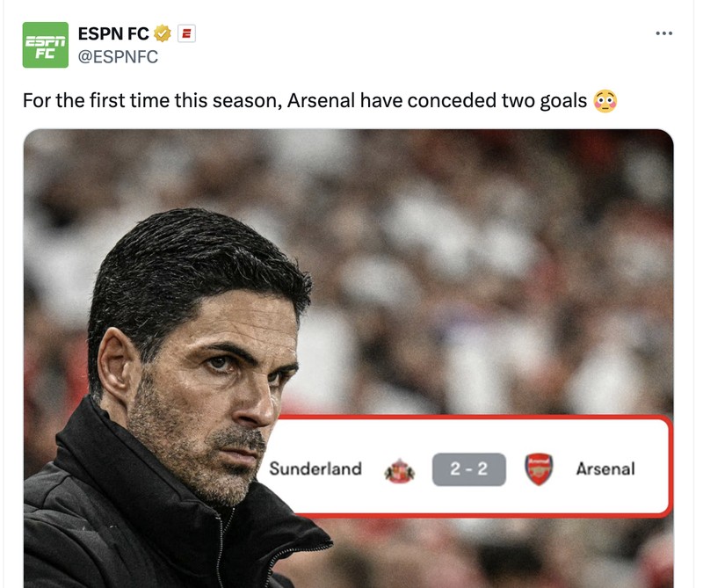Click the Sunderland team name label
703x588 pixels.
point(318,469)
